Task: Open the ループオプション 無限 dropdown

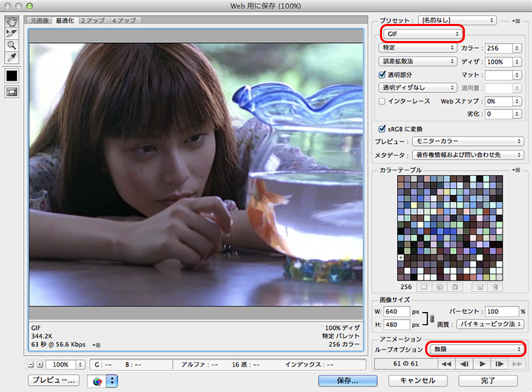Action: (477, 349)
